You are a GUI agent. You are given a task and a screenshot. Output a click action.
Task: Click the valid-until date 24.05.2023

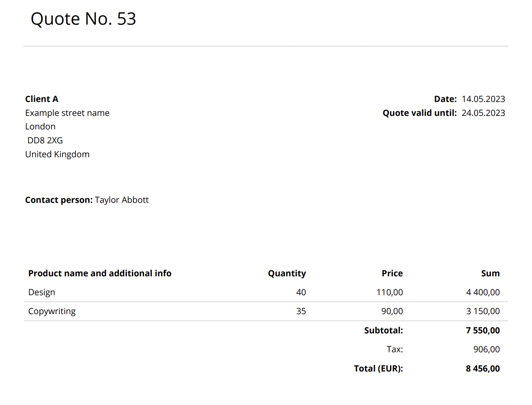tap(484, 113)
